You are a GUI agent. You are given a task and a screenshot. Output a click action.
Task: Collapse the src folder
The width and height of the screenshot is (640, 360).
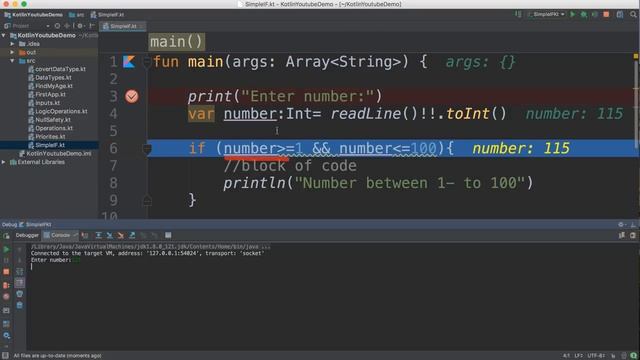click(x=12, y=61)
